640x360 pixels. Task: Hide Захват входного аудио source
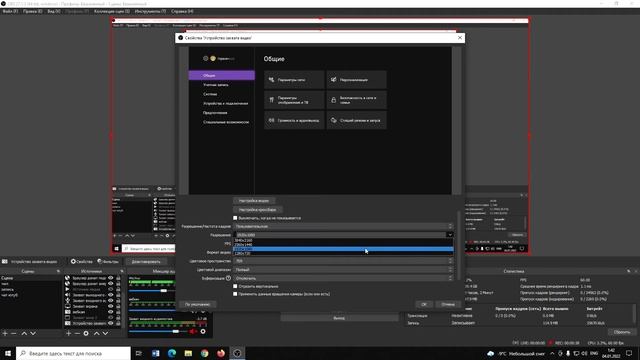click(x=111, y=300)
